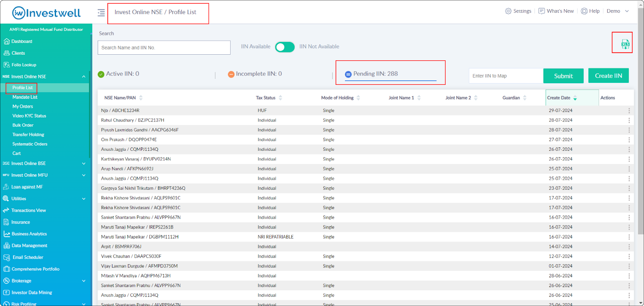The image size is (644, 306).
Task: Click Mitesh V Mandliya / AQHPM6713H
Action: coord(136,276)
